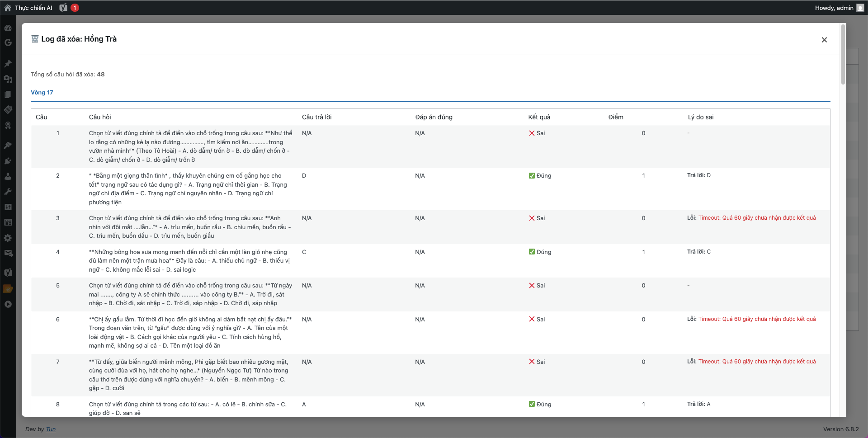Screen dimensions: 868x438
Task: Open Pages icon in sidebar
Action: (x=8, y=94)
